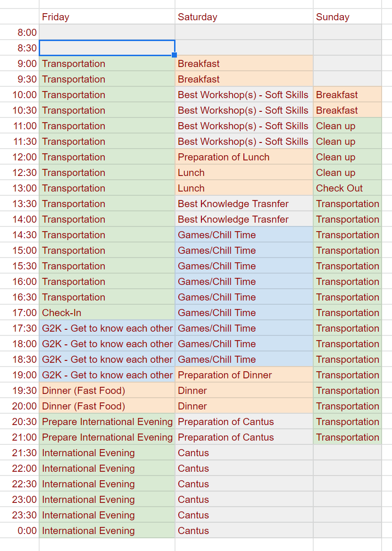Click the Friday column header cell

coord(107,17)
